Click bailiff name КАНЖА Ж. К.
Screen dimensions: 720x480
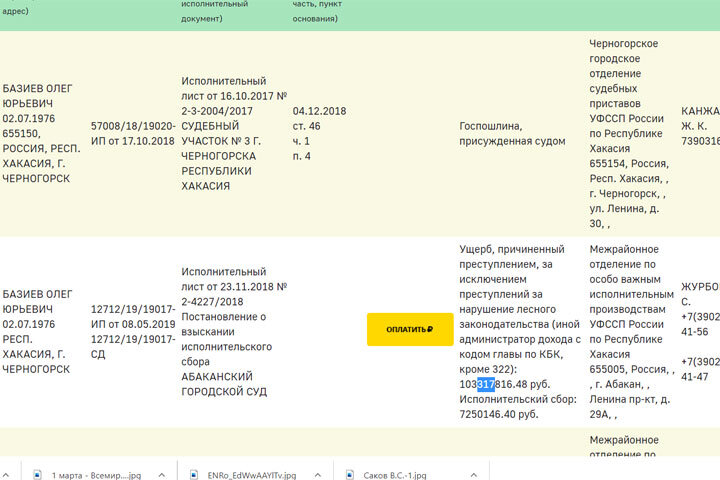(700, 119)
